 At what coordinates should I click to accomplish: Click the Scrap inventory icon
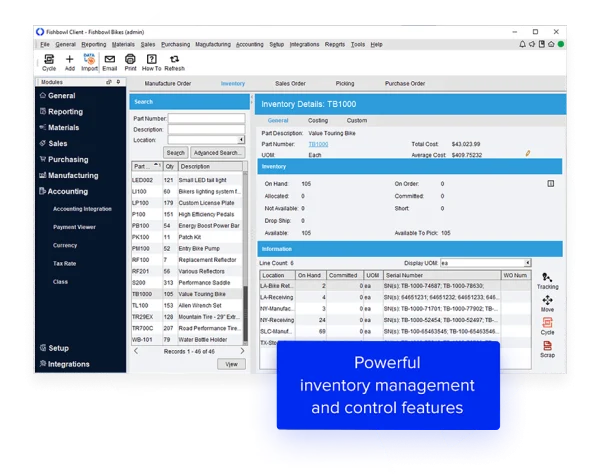547,349
